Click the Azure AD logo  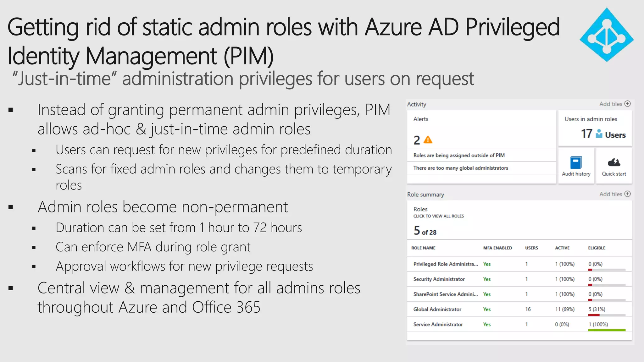click(x=607, y=35)
